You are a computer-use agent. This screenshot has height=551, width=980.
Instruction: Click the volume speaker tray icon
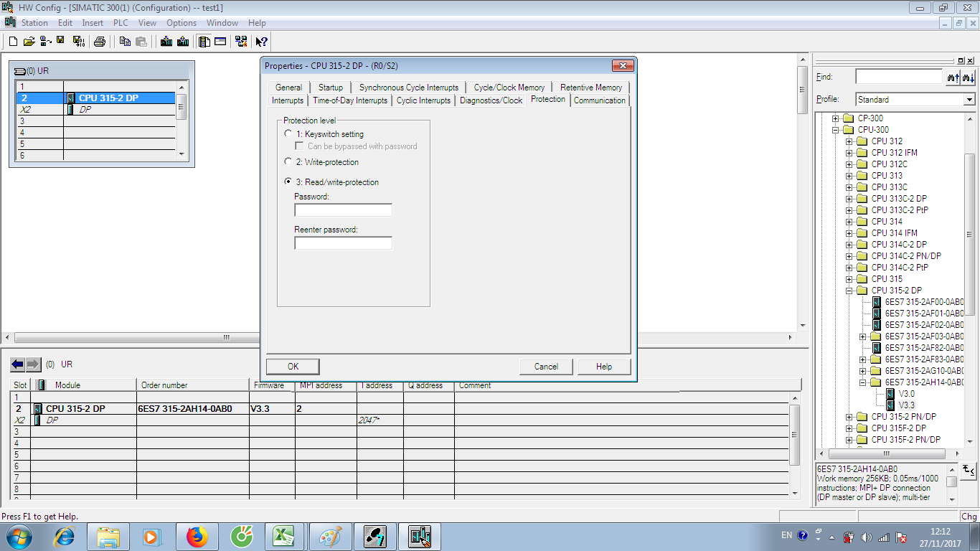click(865, 537)
